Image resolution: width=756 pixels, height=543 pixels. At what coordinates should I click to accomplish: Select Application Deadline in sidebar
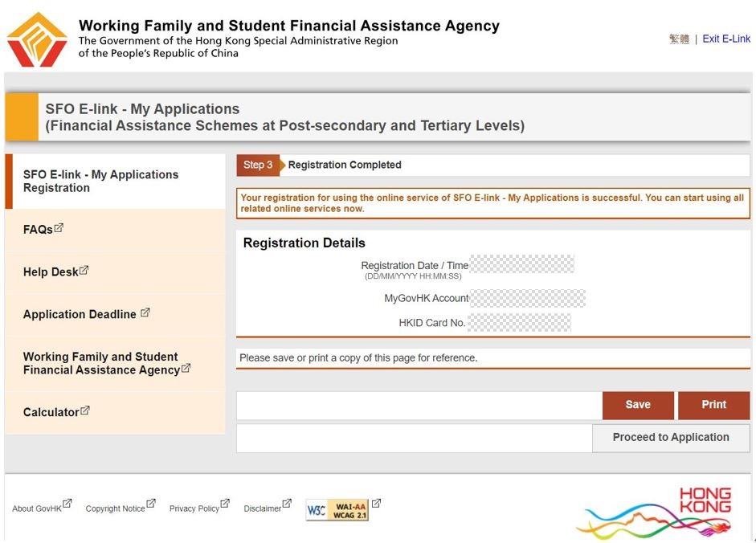pyautogui.click(x=80, y=315)
